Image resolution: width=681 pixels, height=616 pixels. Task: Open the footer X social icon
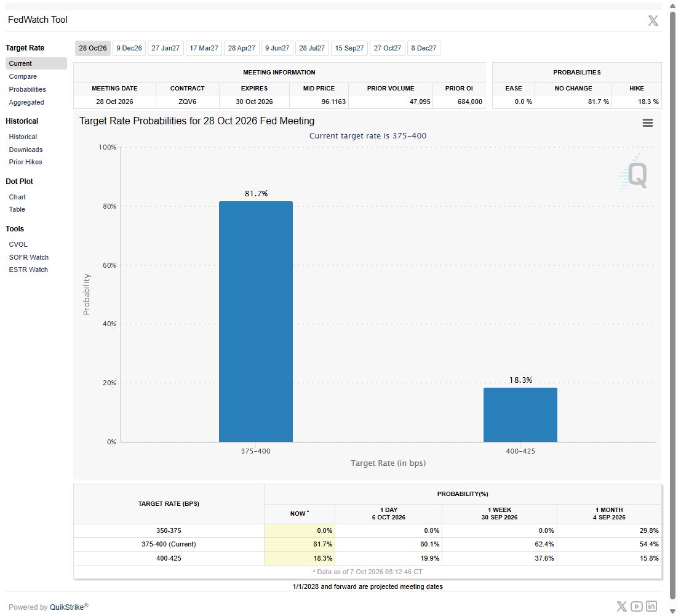point(621,606)
